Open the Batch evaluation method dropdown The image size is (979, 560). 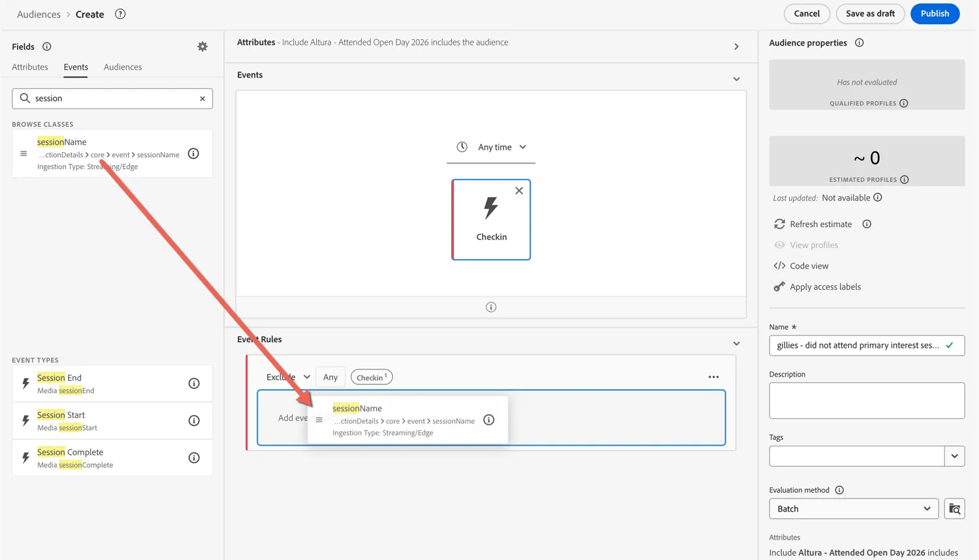point(854,508)
